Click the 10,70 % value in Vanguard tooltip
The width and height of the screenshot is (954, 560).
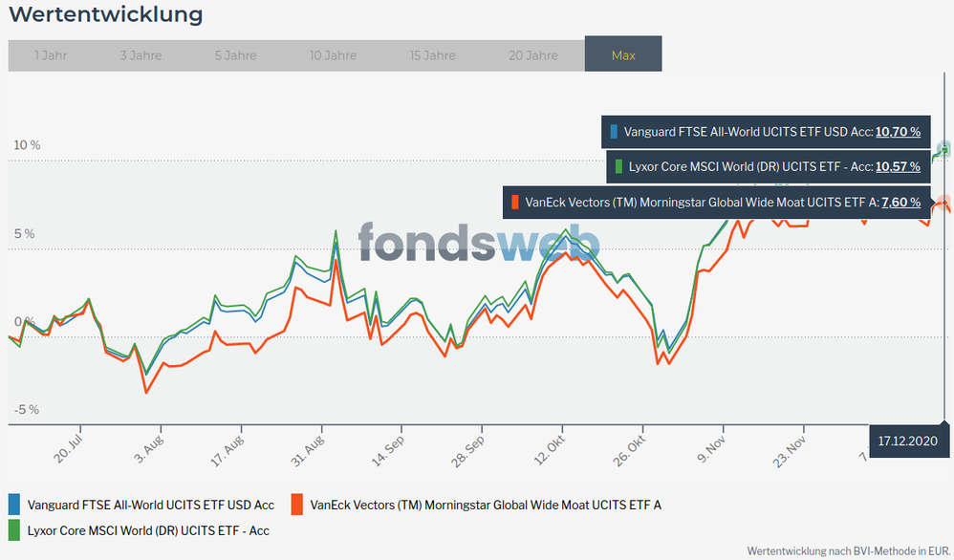[x=898, y=132]
